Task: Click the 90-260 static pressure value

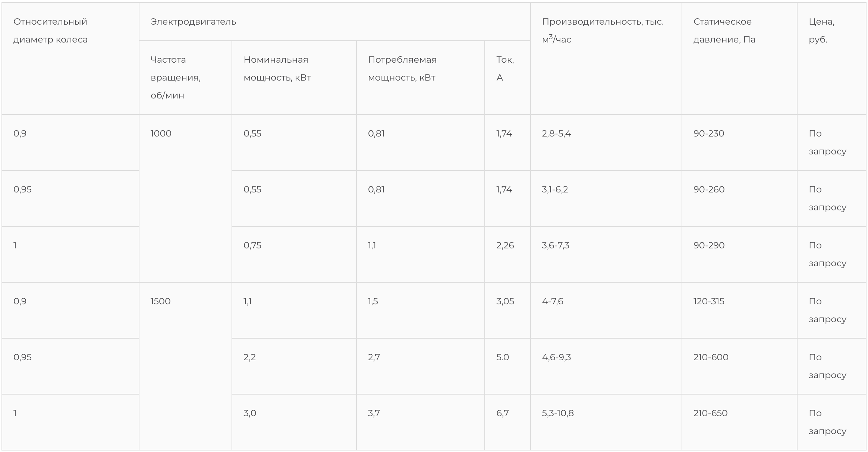Action: click(x=709, y=189)
